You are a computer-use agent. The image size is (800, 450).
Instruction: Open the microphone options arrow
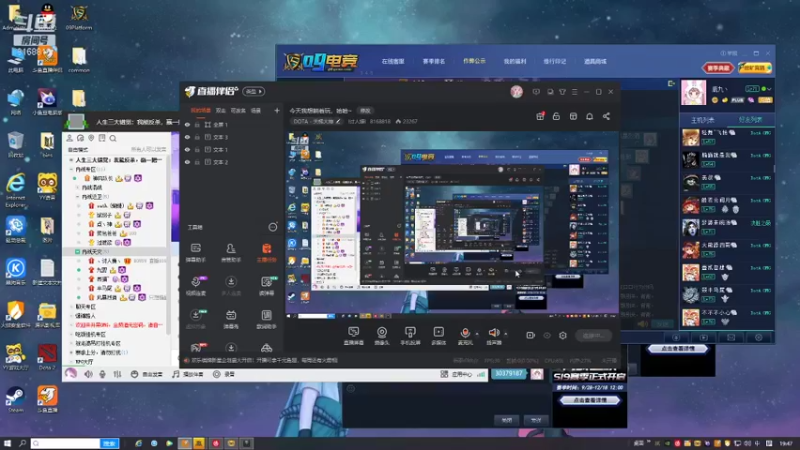(477, 334)
